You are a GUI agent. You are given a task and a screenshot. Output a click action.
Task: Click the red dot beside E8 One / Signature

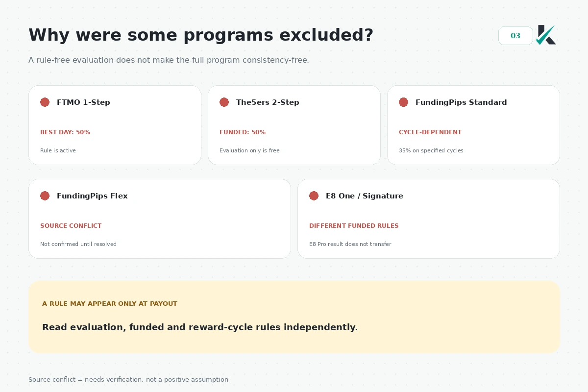click(x=314, y=196)
